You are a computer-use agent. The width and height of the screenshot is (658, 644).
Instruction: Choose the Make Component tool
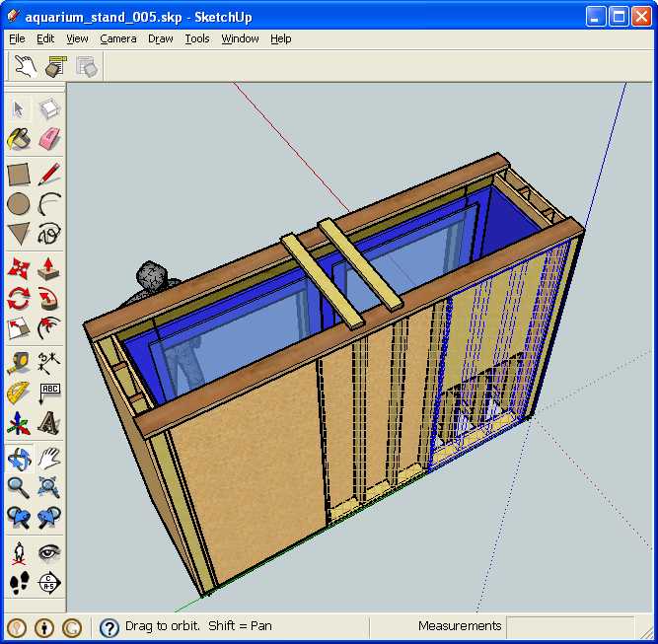[49, 109]
